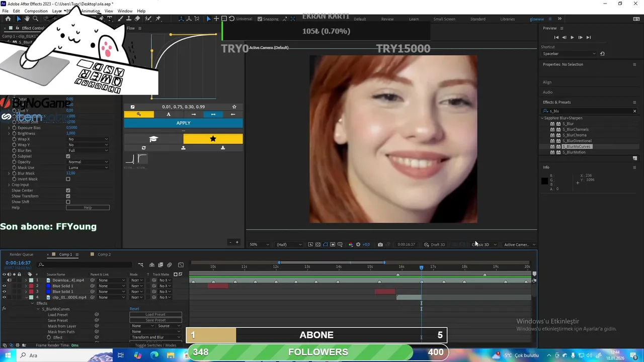Open the Window menu
The height and width of the screenshot is (362, 644).
pyautogui.click(x=125, y=11)
